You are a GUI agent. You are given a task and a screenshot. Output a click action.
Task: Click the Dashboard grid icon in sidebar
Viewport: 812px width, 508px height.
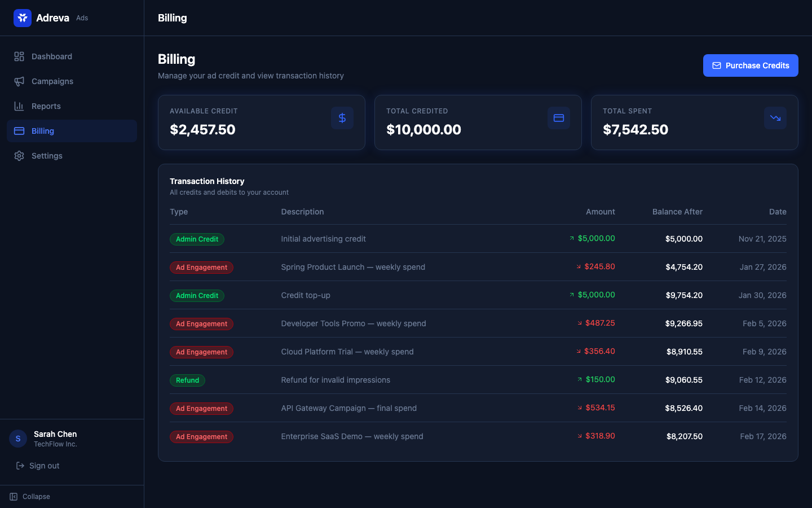click(19, 56)
